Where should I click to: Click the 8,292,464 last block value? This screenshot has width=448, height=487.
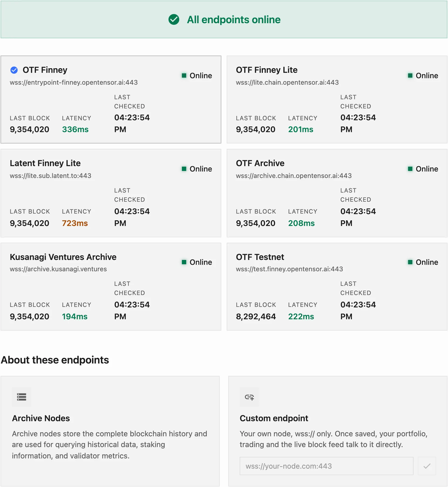[256, 317]
